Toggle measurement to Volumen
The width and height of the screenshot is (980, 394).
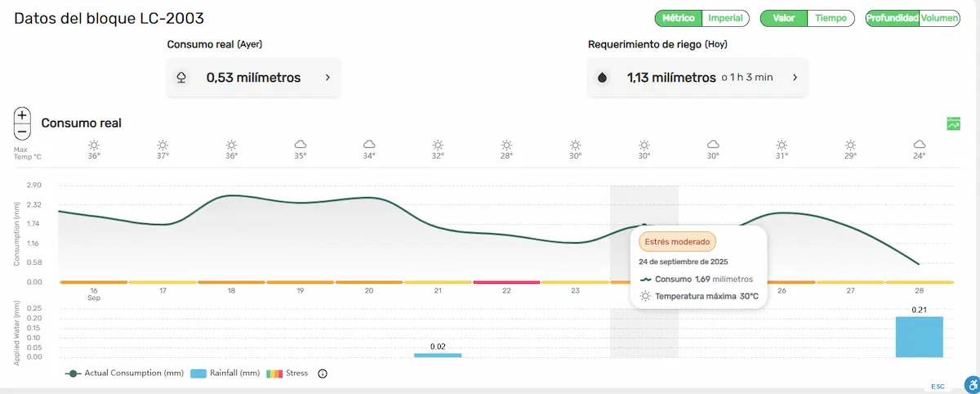point(939,18)
